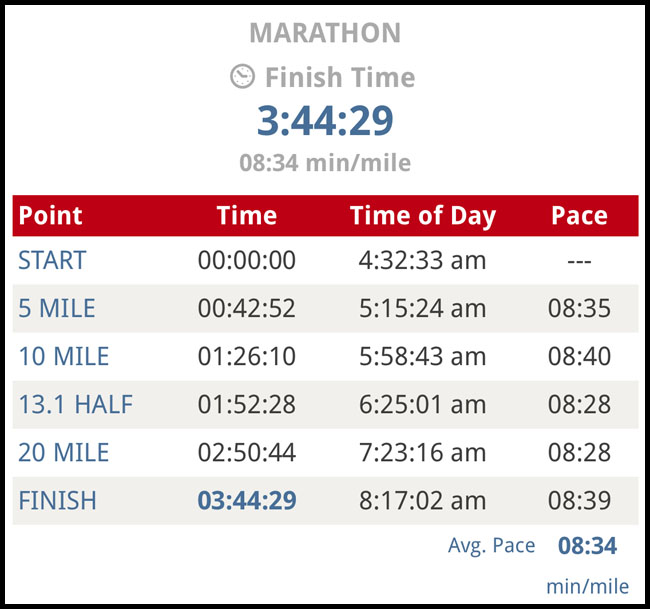This screenshot has height=609, width=650.
Task: Click the bold 03:44:29 finish row time
Action: [x=247, y=501]
